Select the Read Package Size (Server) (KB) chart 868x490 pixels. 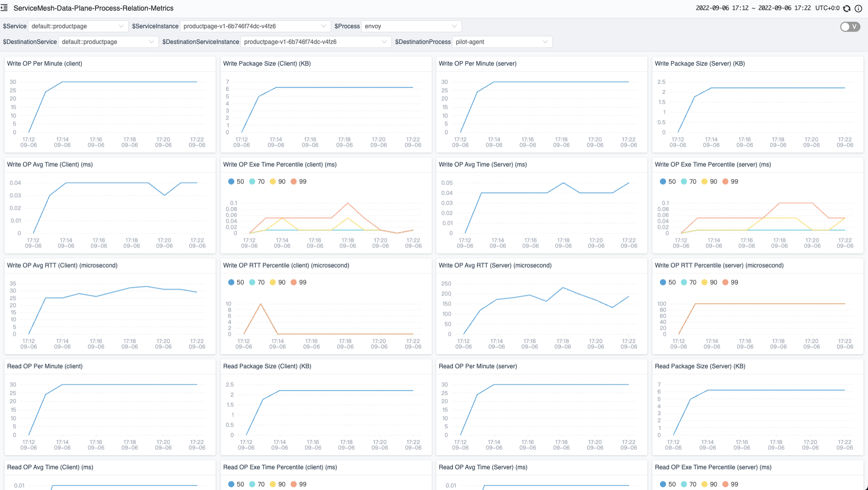757,412
